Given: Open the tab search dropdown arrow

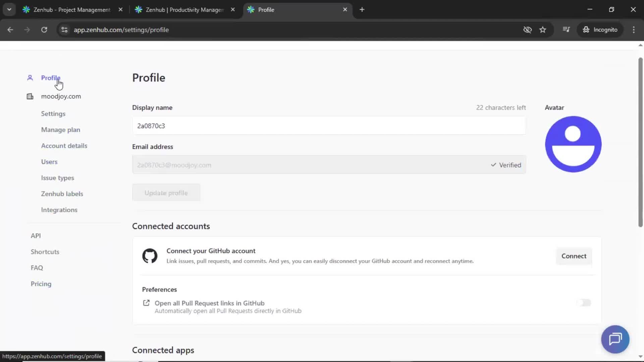Looking at the screenshot, I should coord(9,9).
